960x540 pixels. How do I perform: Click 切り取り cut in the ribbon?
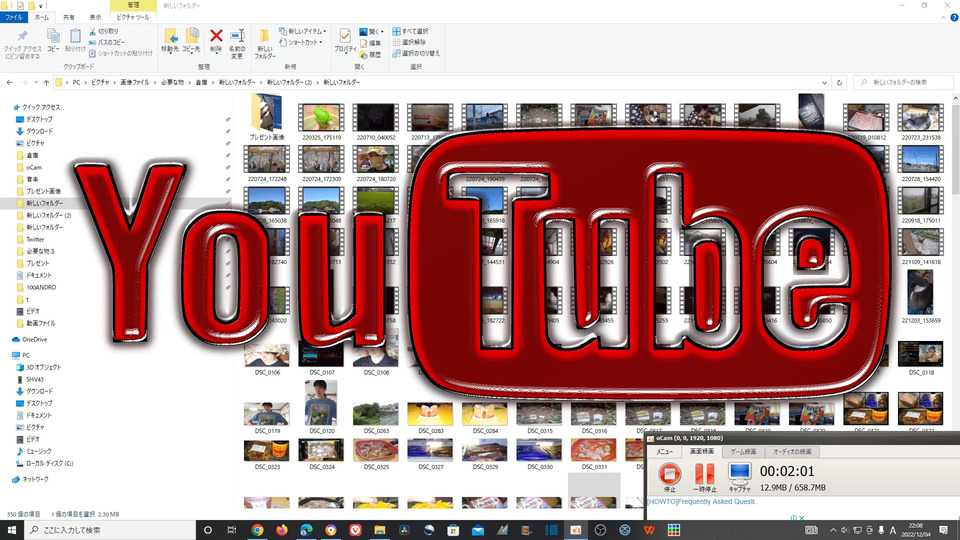104,31
